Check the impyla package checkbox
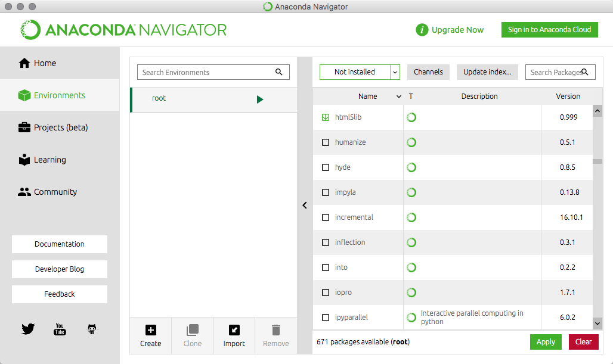The height and width of the screenshot is (364, 613). 325,192
